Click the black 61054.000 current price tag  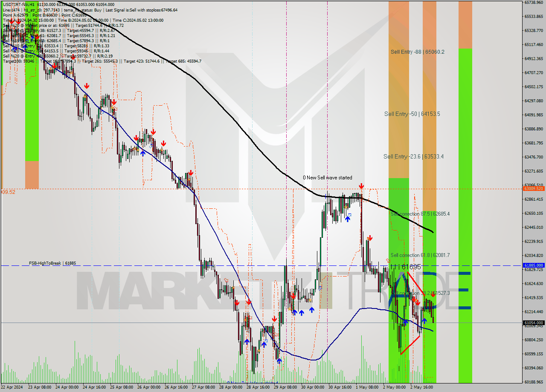pyautogui.click(x=533, y=323)
